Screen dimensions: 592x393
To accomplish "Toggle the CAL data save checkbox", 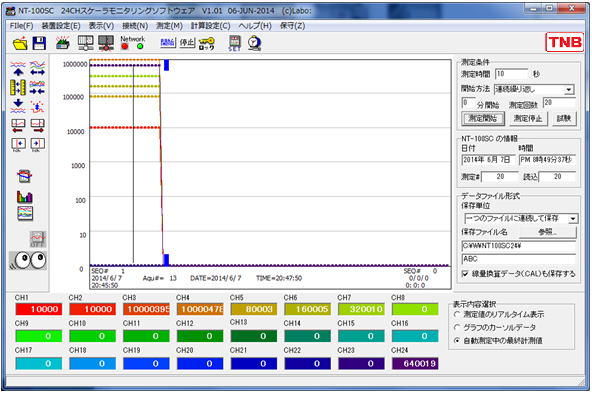I will coord(465,273).
